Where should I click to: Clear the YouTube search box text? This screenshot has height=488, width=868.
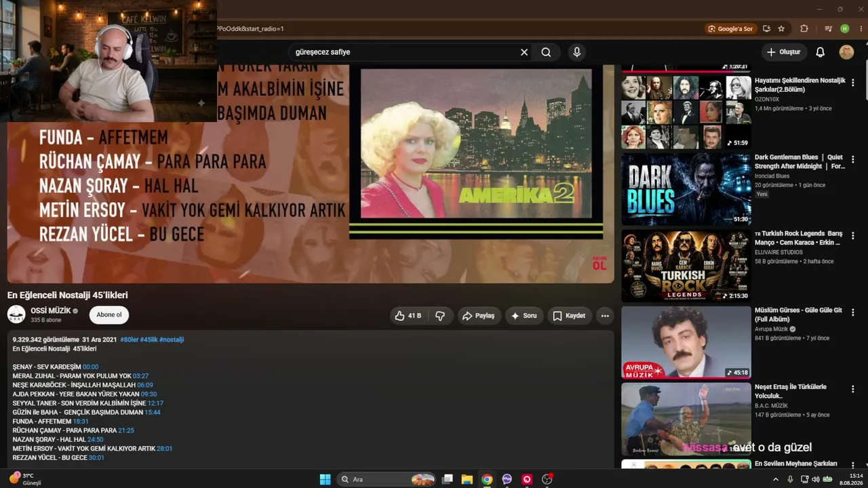pos(524,52)
